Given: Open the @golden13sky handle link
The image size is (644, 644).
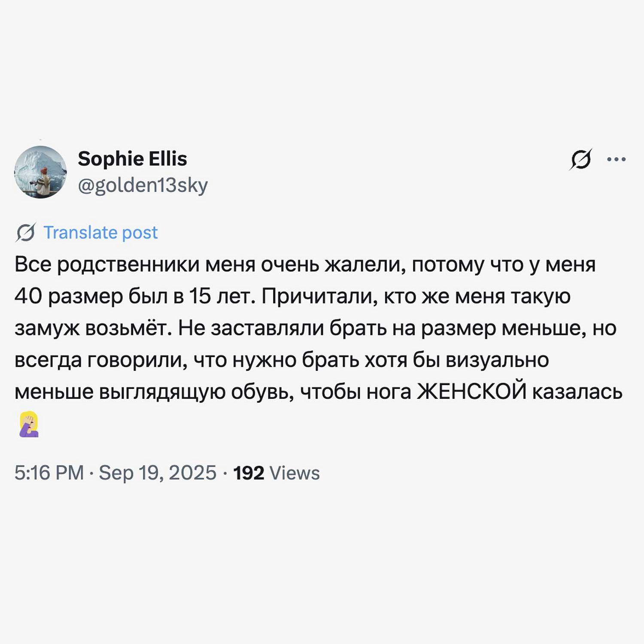Looking at the screenshot, I should 143,185.
